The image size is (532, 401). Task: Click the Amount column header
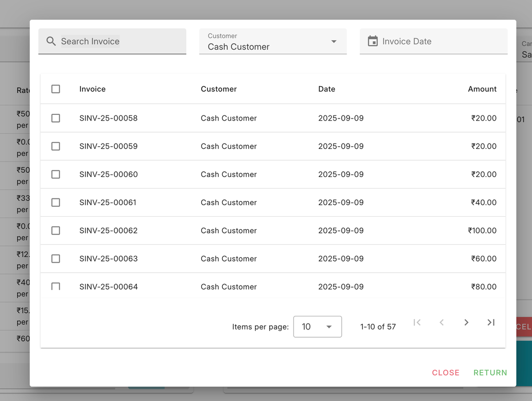tap(482, 89)
